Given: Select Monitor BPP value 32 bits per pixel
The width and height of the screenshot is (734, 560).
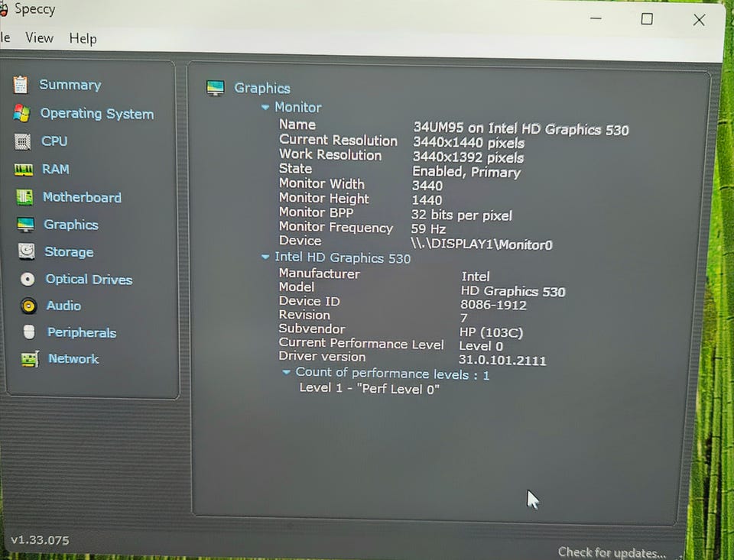Looking at the screenshot, I should [x=462, y=215].
